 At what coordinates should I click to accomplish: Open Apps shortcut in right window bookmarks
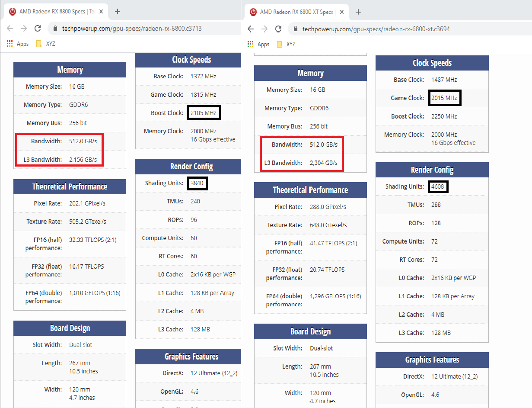[x=258, y=44]
